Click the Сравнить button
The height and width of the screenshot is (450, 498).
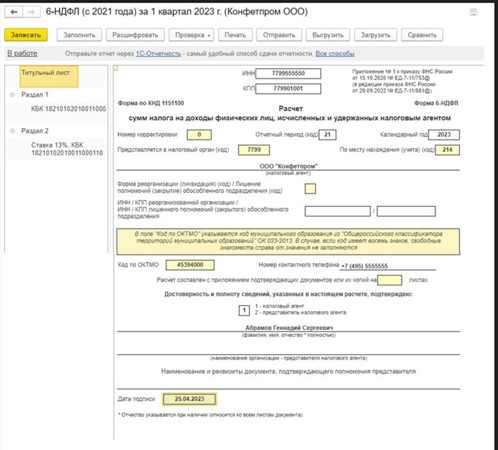(x=422, y=35)
